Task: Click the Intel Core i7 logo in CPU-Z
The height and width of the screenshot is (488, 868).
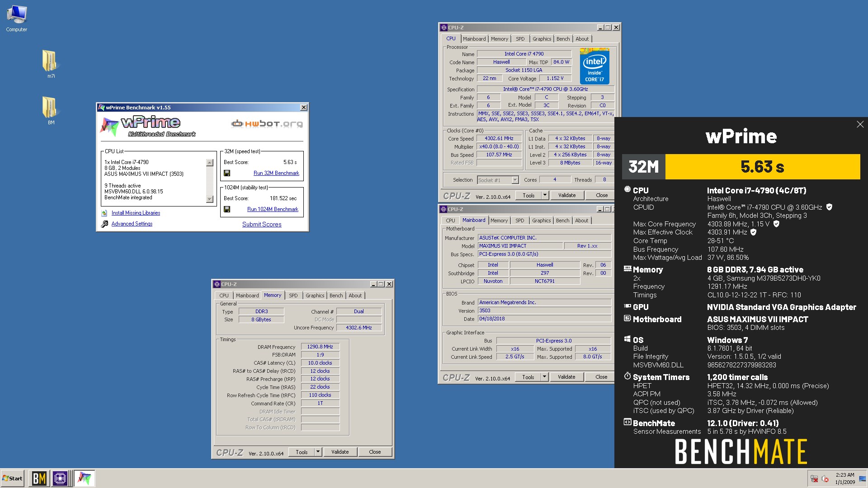Action: tap(594, 66)
